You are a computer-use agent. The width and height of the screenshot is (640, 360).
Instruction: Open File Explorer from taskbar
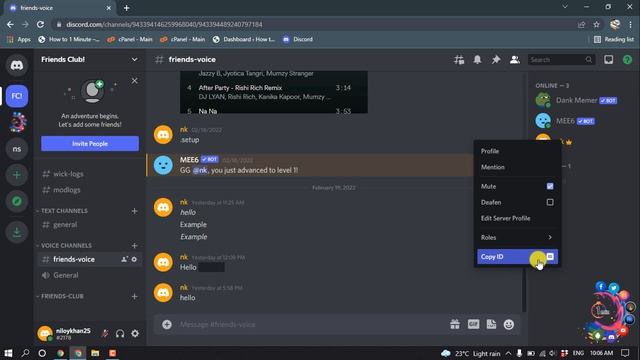pyautogui.click(x=95, y=353)
